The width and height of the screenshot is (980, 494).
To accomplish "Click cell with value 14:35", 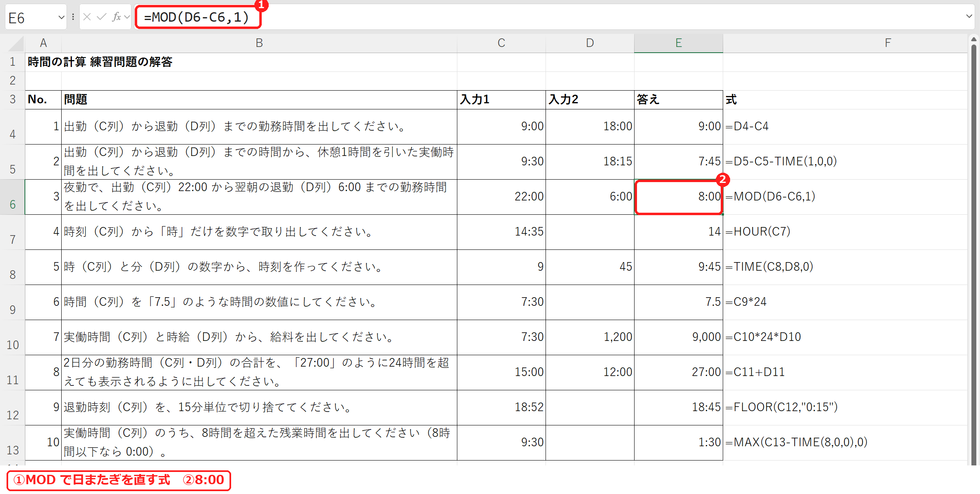I will [x=501, y=232].
